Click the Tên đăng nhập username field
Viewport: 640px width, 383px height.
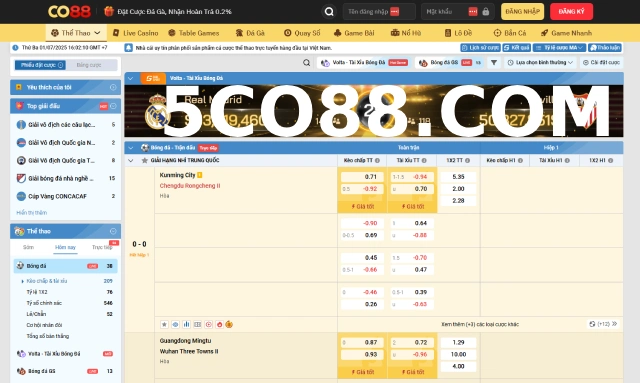[x=379, y=11]
